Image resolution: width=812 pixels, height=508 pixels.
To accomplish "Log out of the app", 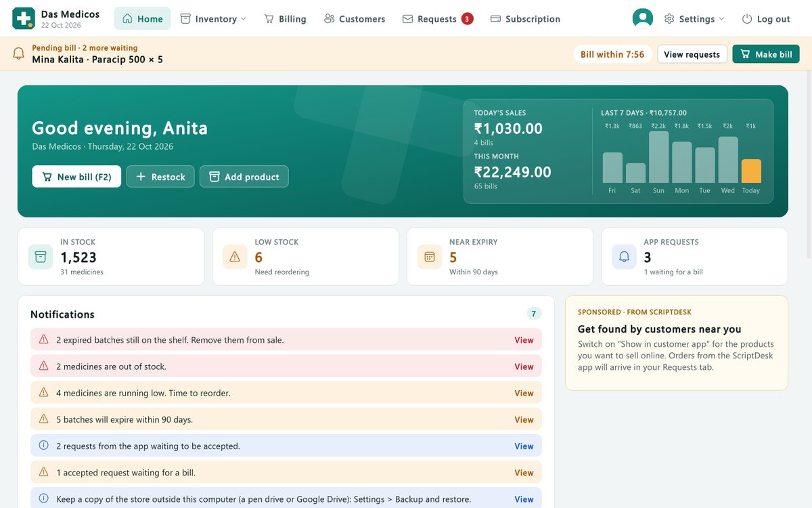I will click(766, 19).
